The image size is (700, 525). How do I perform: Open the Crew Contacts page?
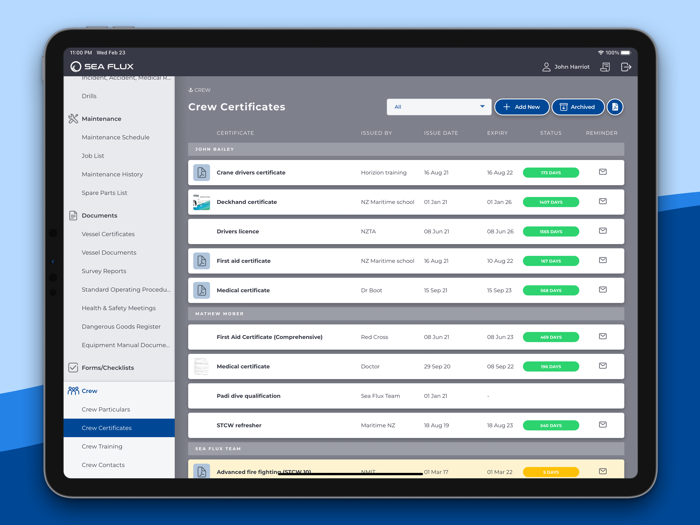[x=103, y=465]
